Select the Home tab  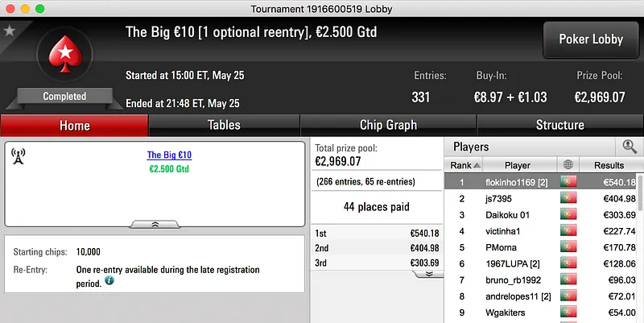(75, 126)
